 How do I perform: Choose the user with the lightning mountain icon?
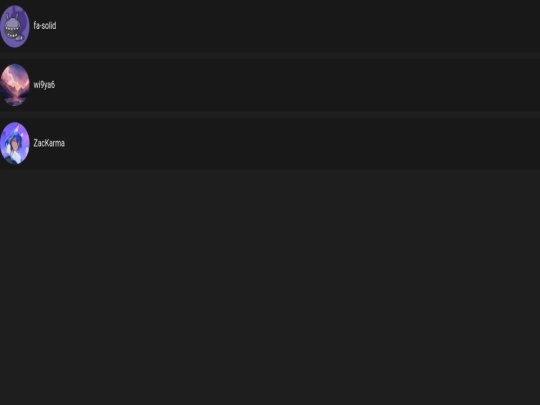tap(270, 85)
